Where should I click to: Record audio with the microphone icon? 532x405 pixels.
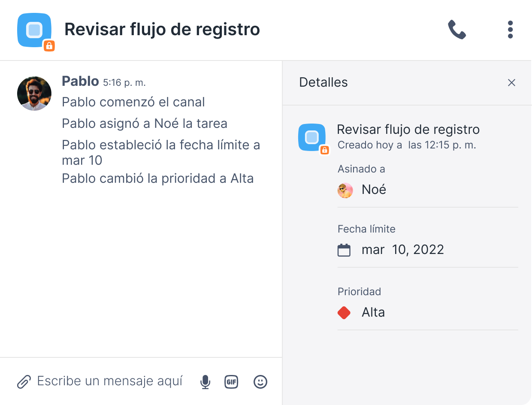click(206, 381)
